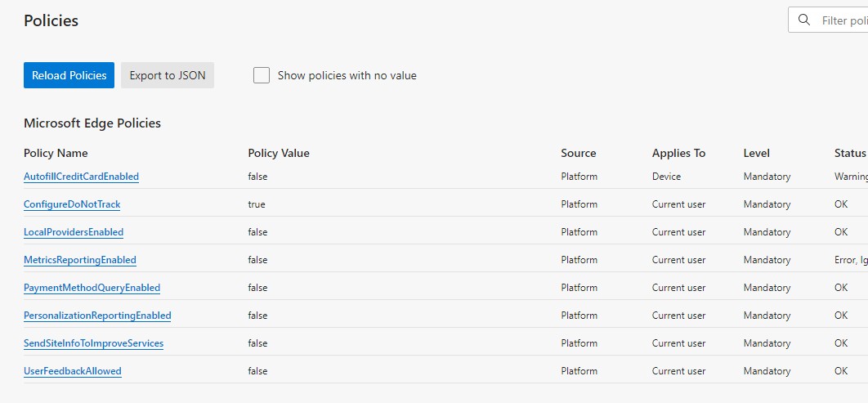Click the Reload Policies button
The height and width of the screenshot is (403, 868).
tap(69, 75)
